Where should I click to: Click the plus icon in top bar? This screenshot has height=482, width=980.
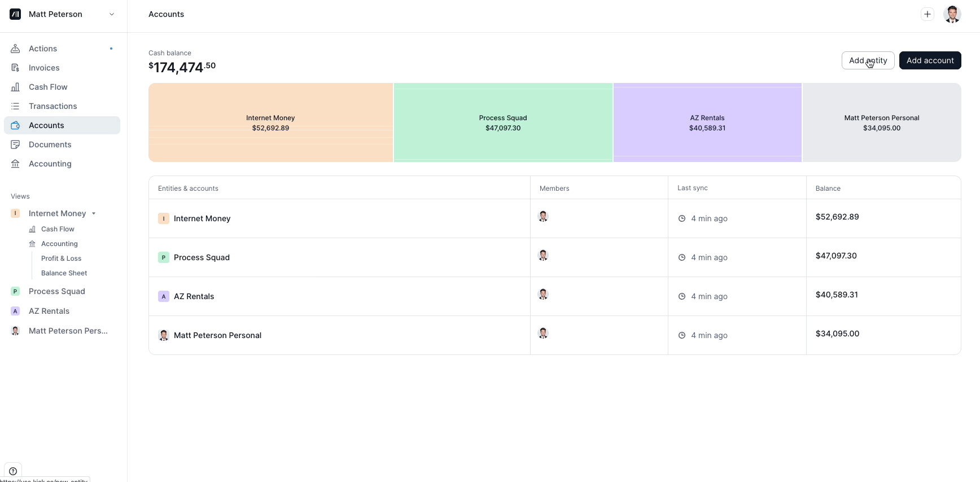927,14
